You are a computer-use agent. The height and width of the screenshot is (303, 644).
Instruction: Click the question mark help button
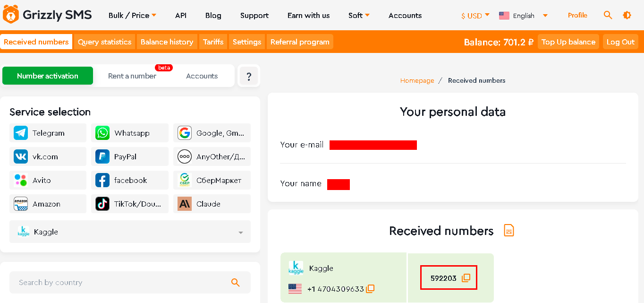click(x=249, y=76)
